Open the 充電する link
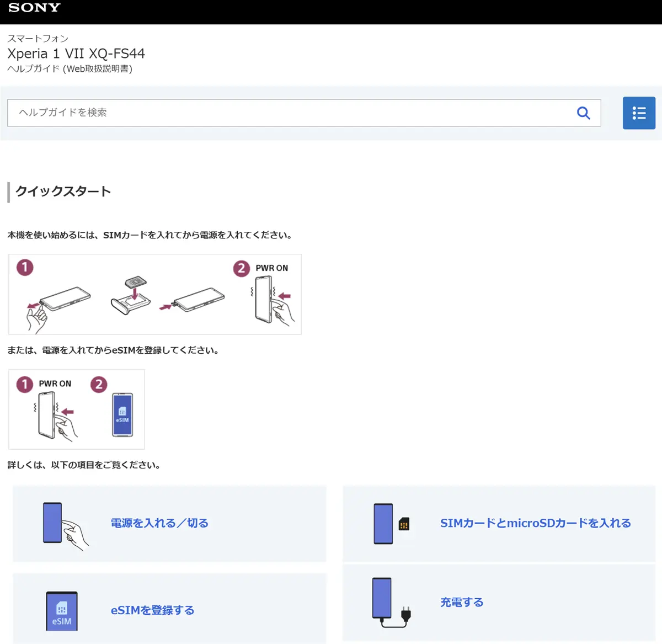The height and width of the screenshot is (644, 662). point(462,603)
